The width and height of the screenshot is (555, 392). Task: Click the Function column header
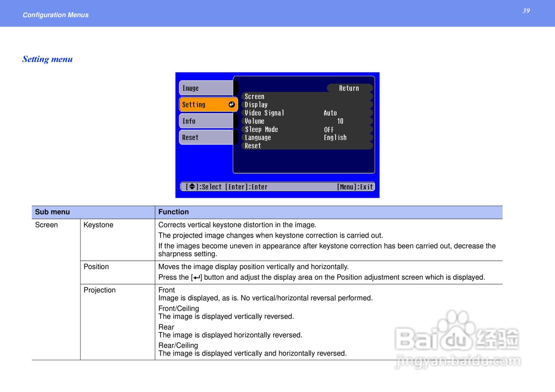[x=173, y=212]
